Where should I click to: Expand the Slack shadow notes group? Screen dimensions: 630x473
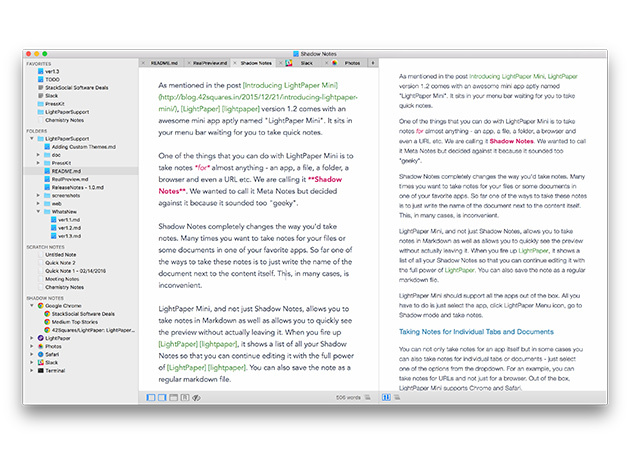(x=32, y=362)
